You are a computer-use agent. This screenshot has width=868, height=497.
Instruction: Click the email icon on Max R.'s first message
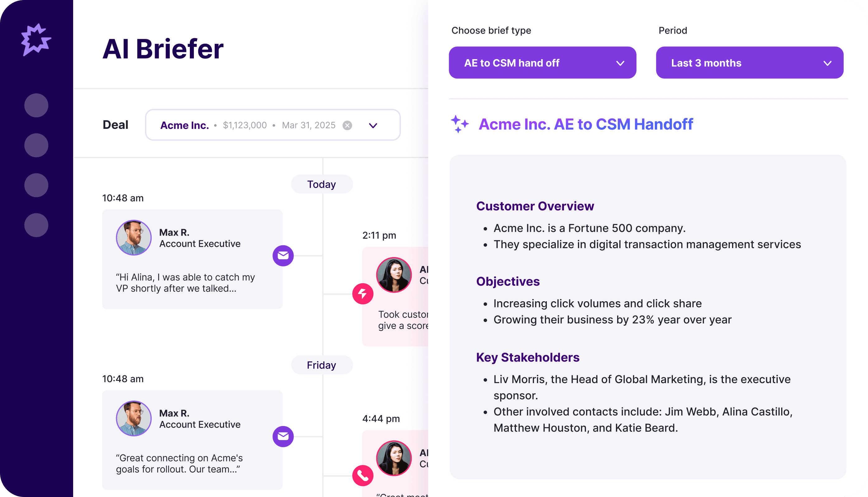pyautogui.click(x=283, y=255)
